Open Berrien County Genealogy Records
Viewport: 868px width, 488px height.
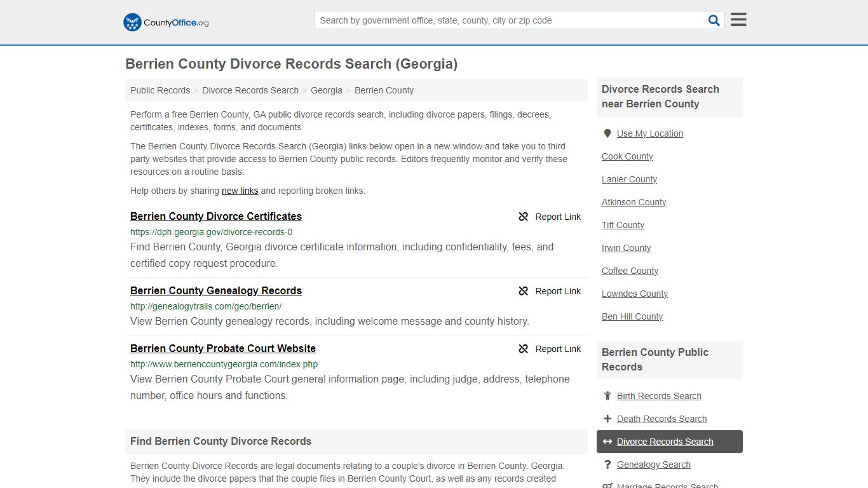point(216,290)
